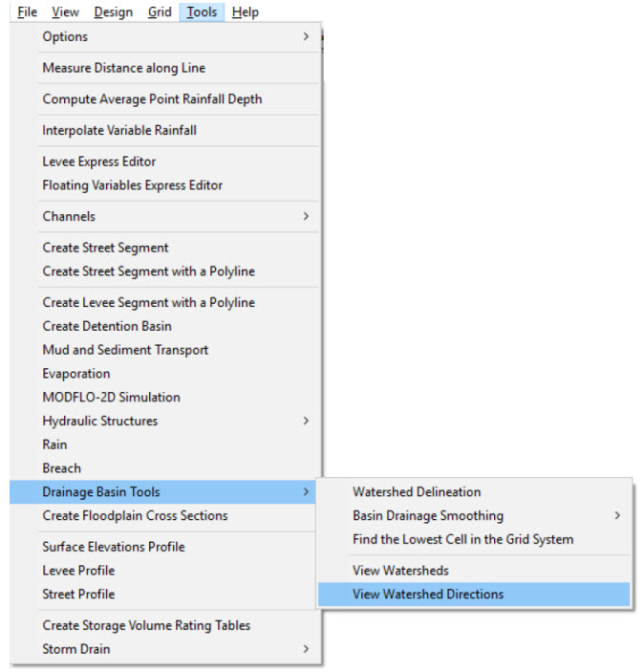
Task: Open the Design menu
Action: tap(114, 12)
